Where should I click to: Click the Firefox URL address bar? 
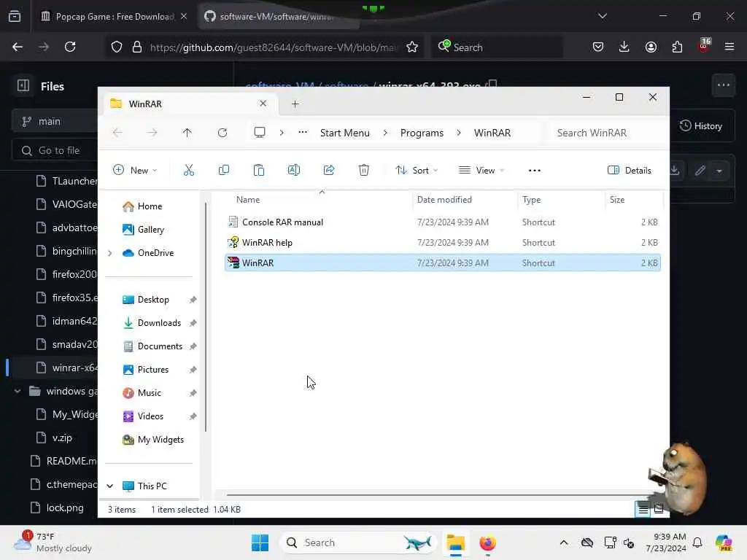click(x=273, y=47)
